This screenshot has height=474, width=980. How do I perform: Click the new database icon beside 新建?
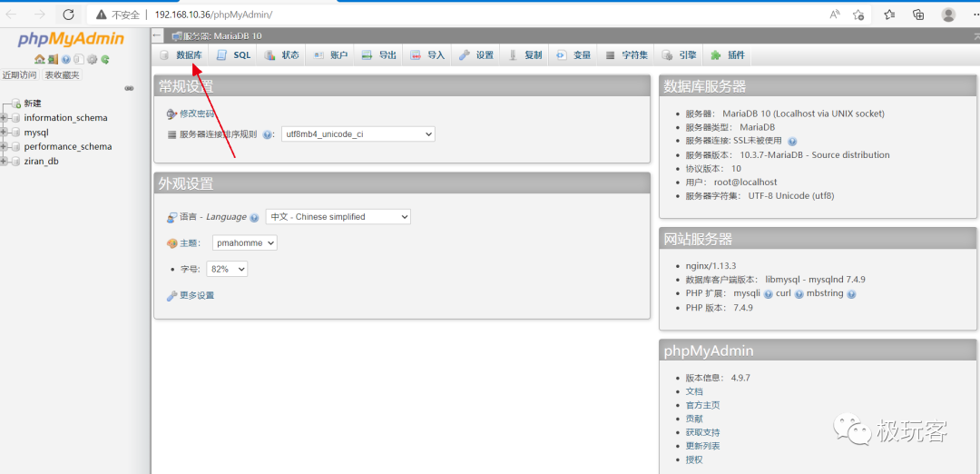16,104
